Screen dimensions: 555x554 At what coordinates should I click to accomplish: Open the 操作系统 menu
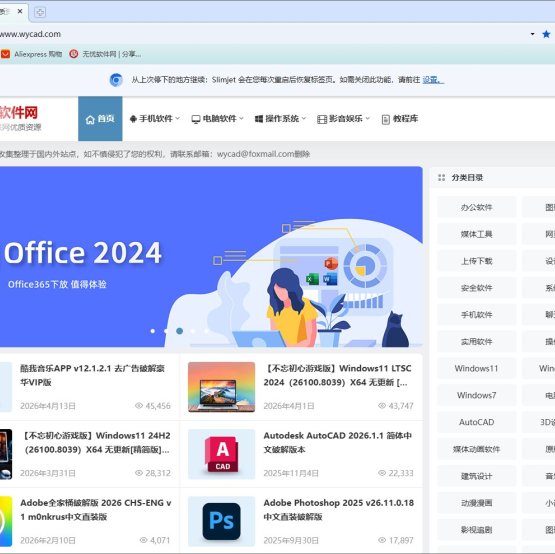click(x=280, y=119)
